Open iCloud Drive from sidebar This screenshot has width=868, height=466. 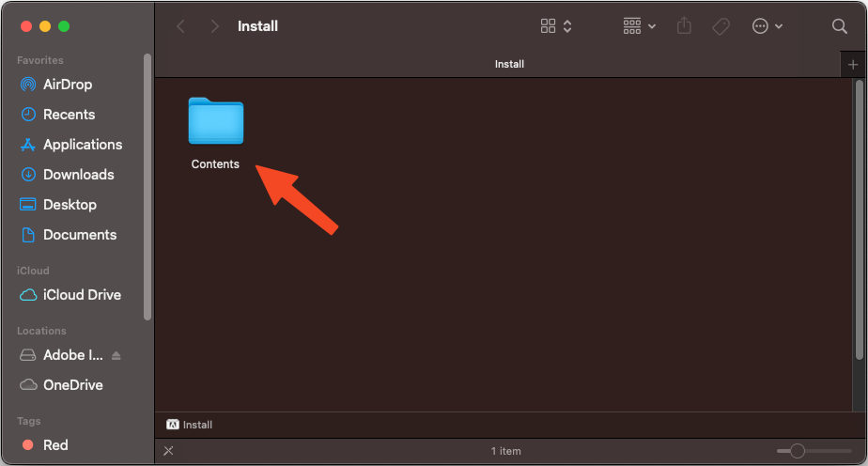pos(82,295)
